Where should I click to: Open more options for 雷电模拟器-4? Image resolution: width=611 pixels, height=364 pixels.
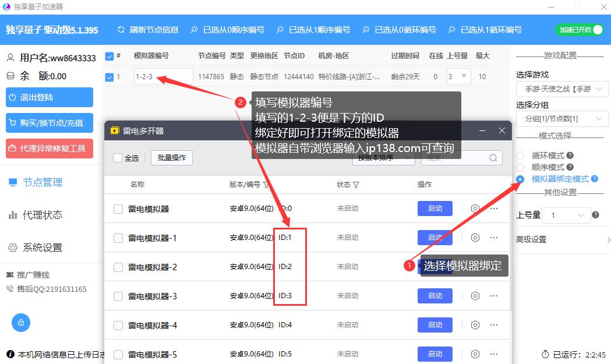click(x=494, y=325)
